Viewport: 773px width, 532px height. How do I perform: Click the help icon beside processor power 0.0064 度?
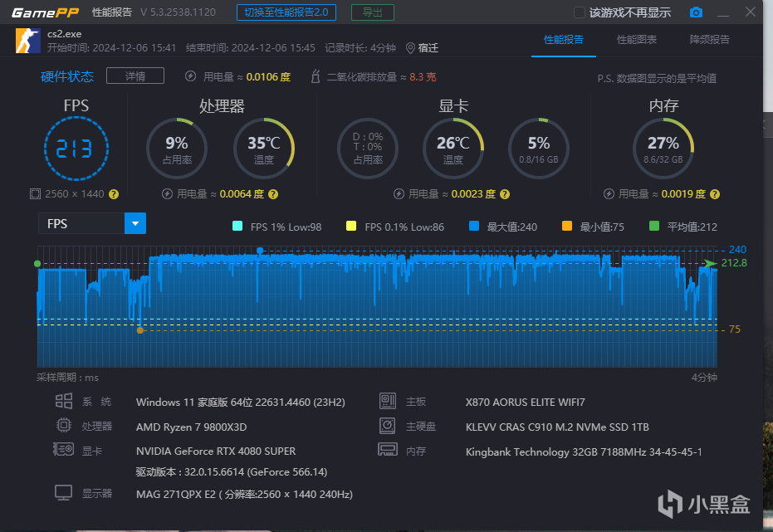(273, 194)
